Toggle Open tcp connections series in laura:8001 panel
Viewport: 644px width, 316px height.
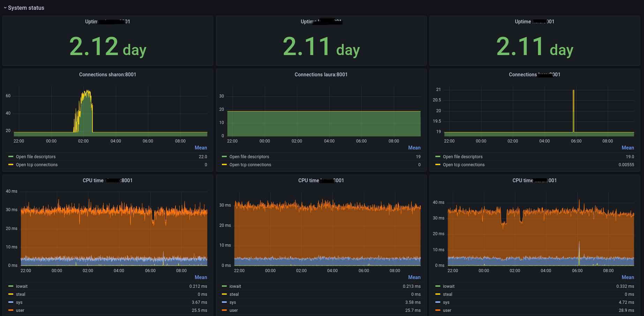click(x=250, y=165)
